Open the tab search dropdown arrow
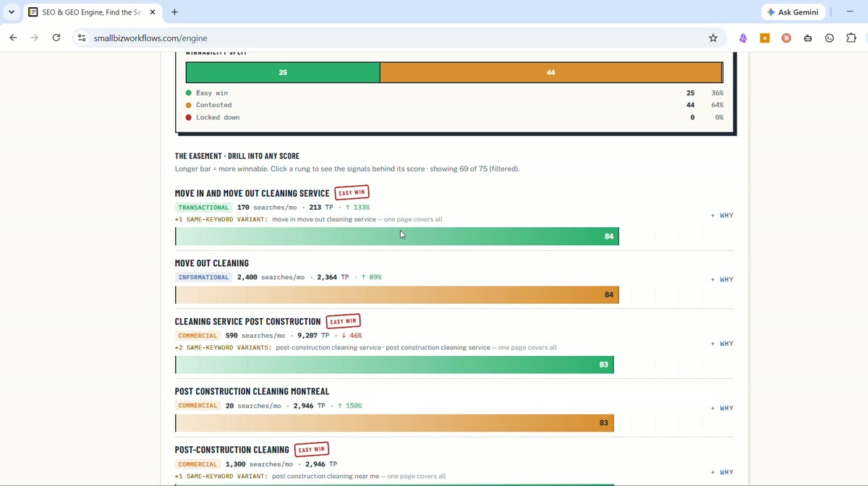 (12, 12)
